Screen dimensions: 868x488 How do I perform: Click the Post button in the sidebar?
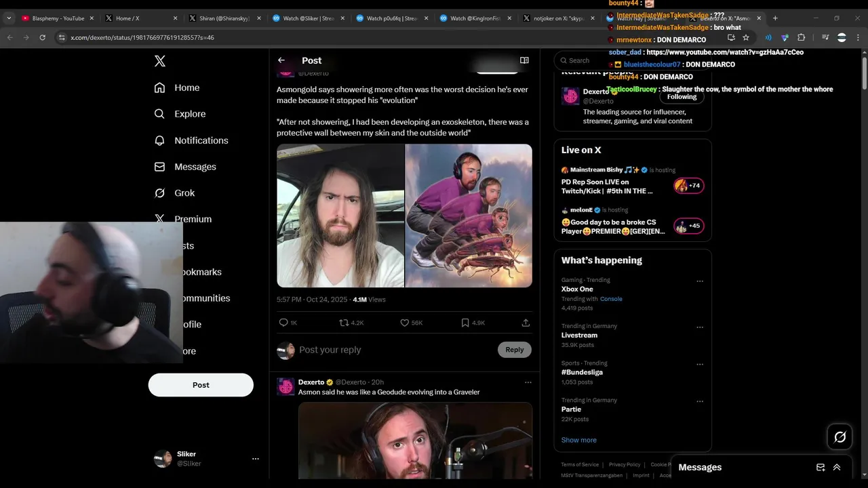click(x=201, y=385)
